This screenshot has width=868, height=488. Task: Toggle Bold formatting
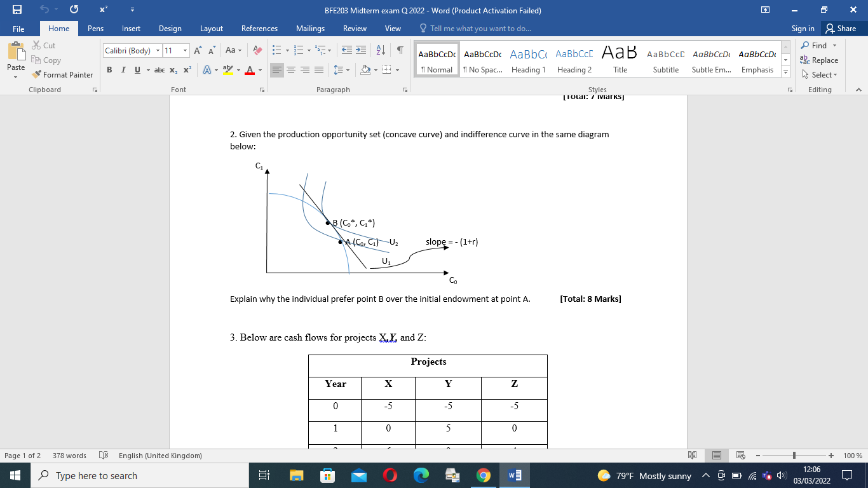(110, 70)
